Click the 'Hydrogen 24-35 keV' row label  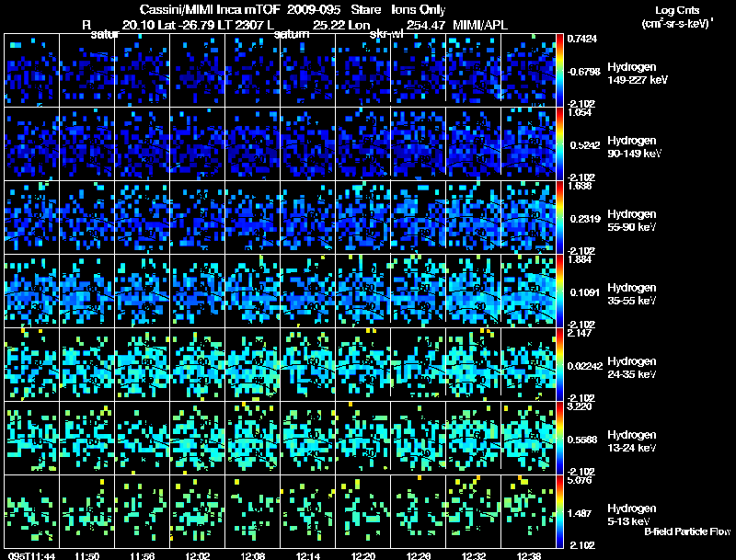tap(632, 368)
